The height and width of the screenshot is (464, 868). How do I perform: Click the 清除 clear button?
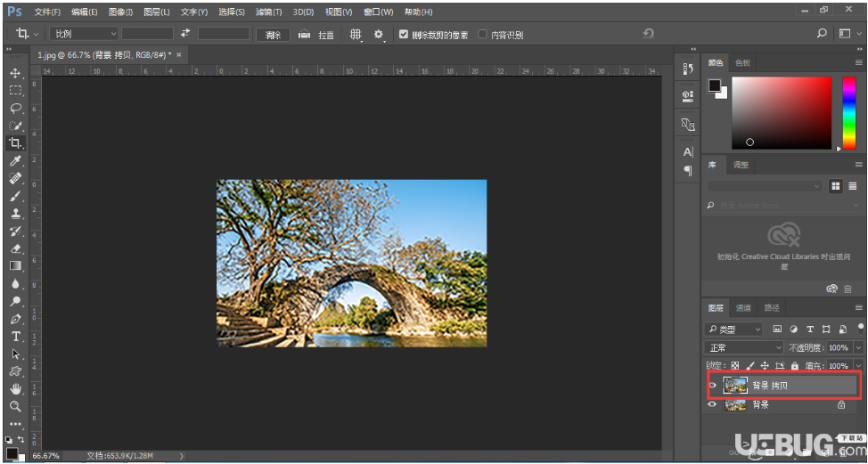point(273,35)
